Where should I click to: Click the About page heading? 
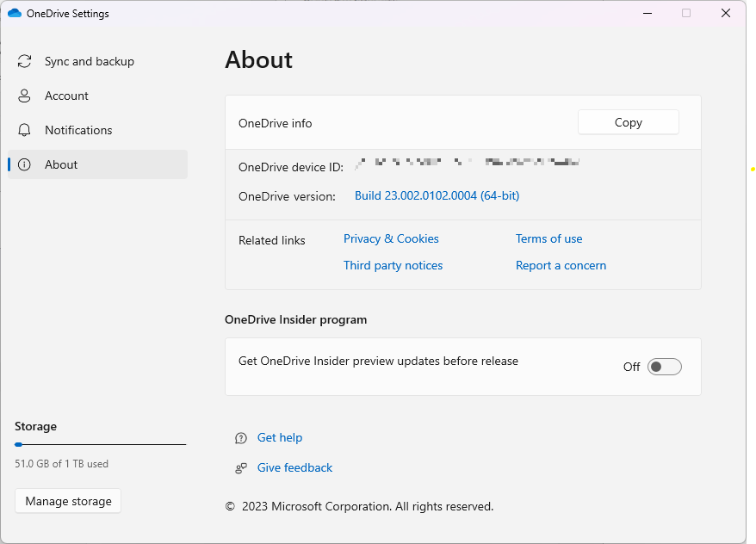point(259,59)
